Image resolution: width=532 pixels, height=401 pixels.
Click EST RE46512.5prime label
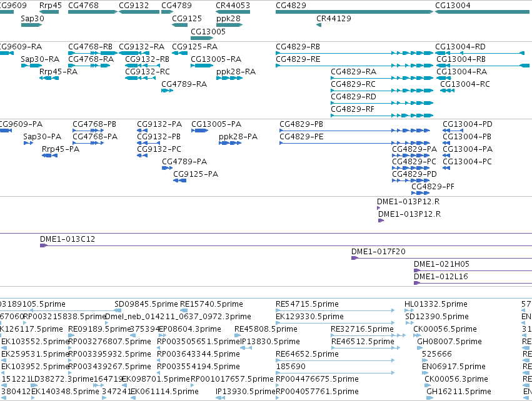[363, 342]
